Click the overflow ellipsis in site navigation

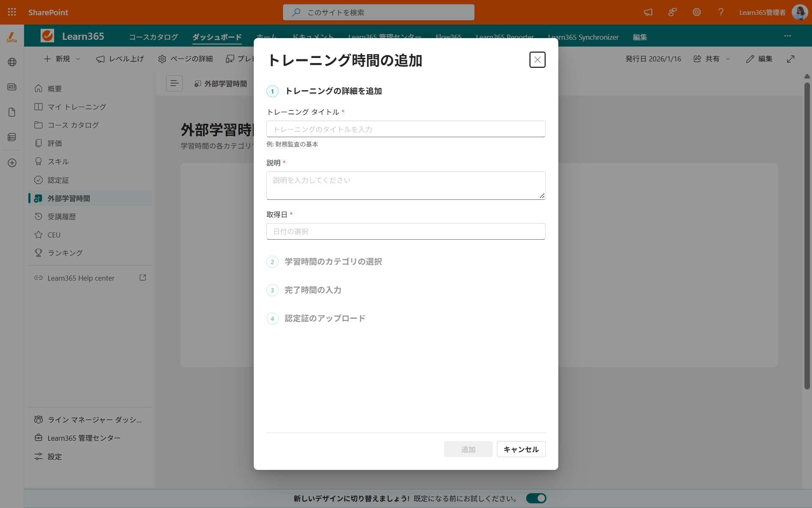(x=787, y=36)
